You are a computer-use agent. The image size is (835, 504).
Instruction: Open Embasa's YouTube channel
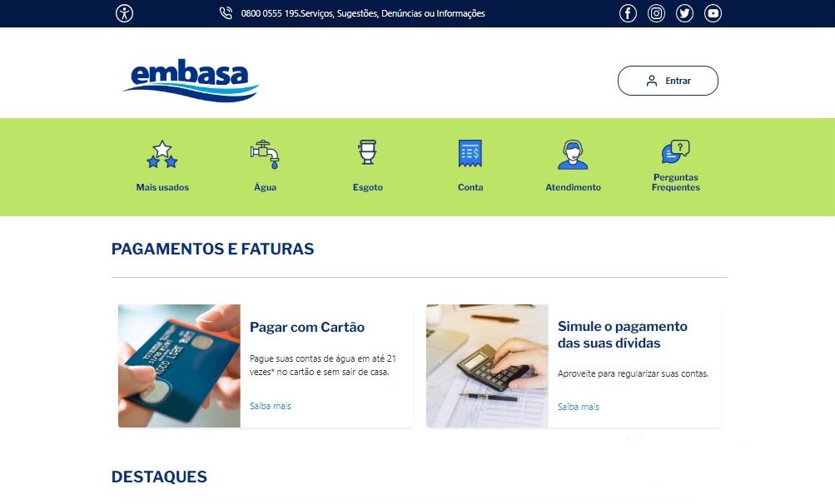(x=713, y=13)
